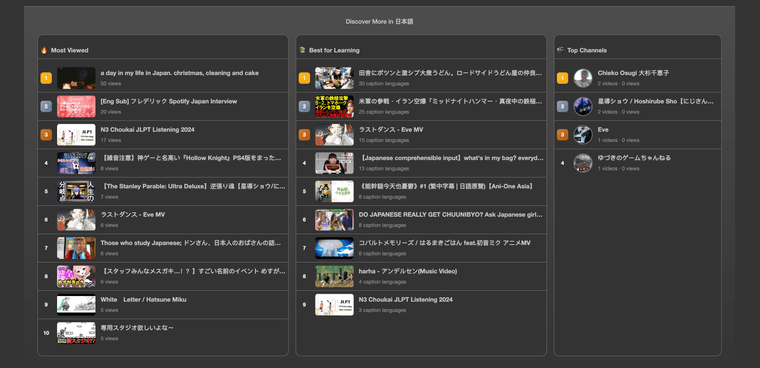Screen dimensions: 760x368
Task: Click the Spotify Japan Interview thumbnail
Action: (76, 106)
